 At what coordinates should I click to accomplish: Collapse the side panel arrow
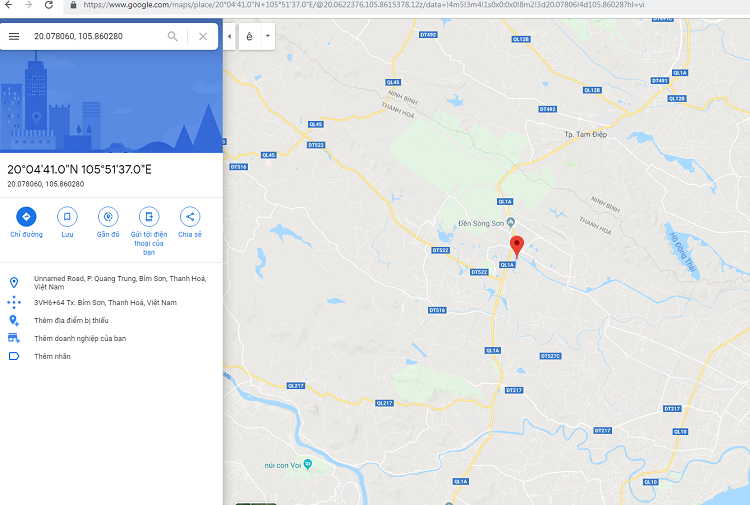tap(229, 36)
